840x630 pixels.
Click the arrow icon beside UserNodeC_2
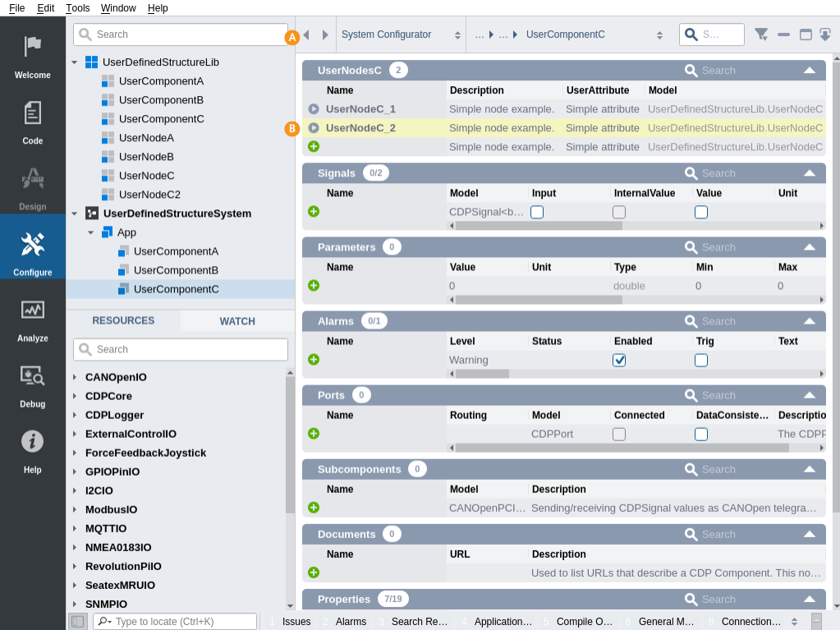(314, 128)
